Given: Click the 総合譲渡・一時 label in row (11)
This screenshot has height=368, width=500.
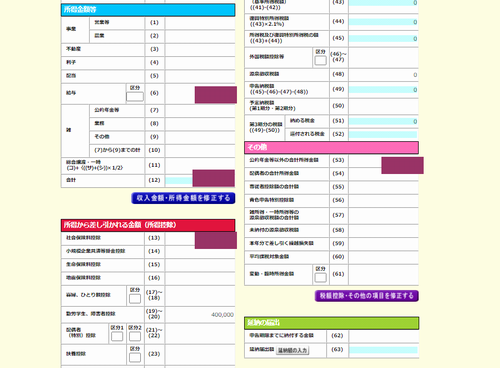Looking at the screenshot, I should 83,162.
